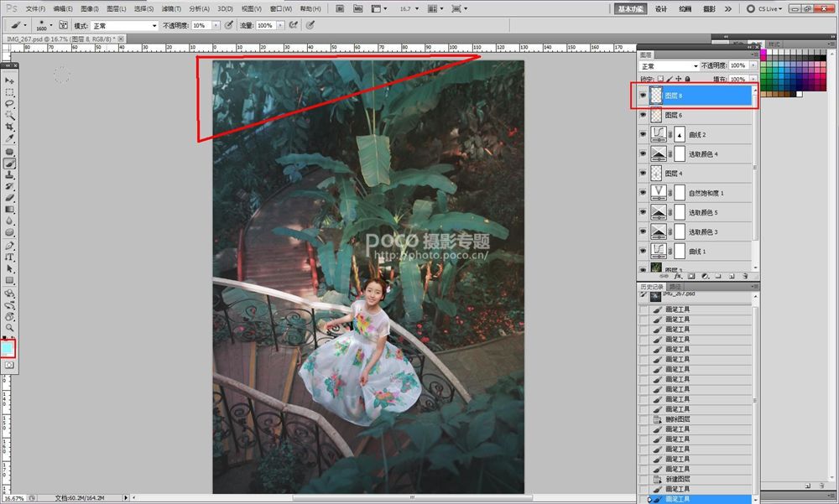Select the Gradient tool
The image size is (839, 504).
(x=9, y=209)
